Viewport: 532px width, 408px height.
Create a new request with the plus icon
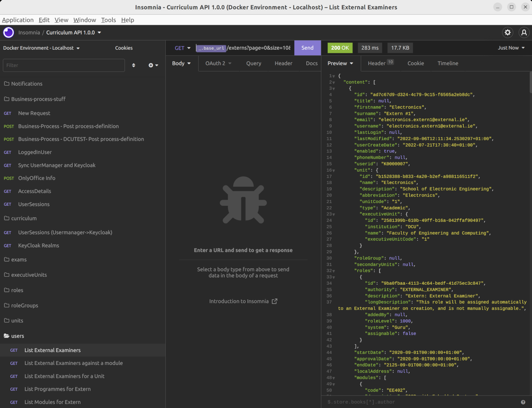(151, 65)
